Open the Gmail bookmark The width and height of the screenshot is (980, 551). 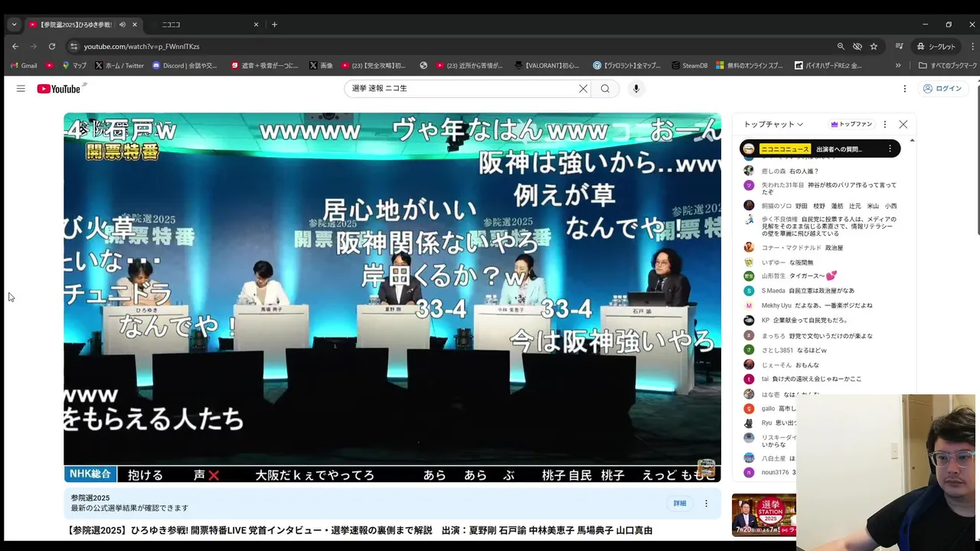click(24, 66)
